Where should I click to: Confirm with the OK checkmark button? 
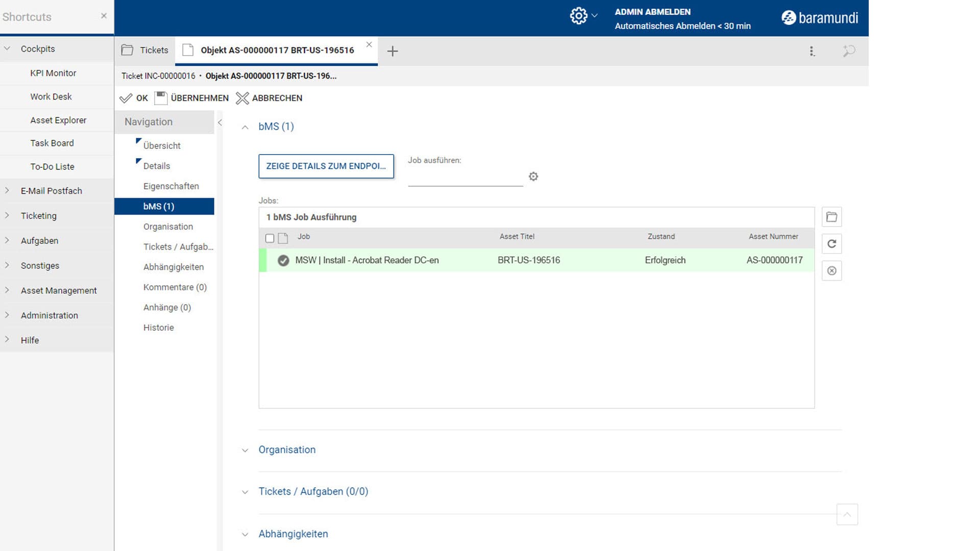pos(134,98)
